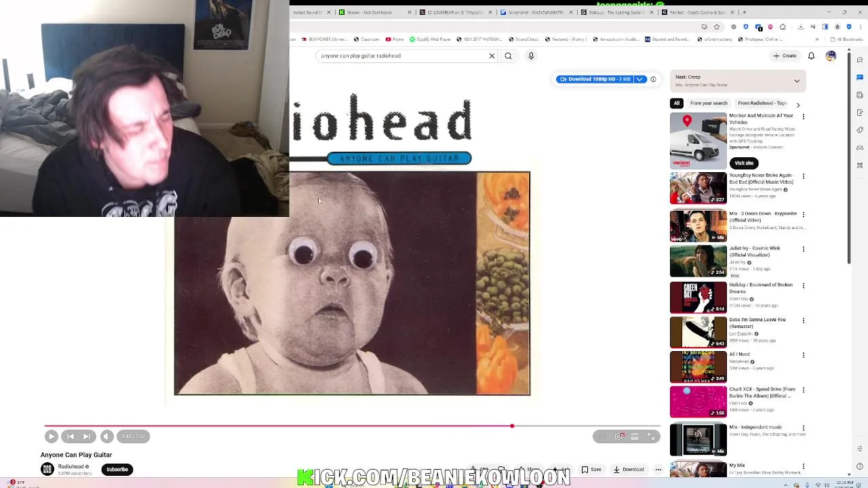Open options for Speed Drive video
Viewport: 868px width, 488px height.
click(x=804, y=390)
